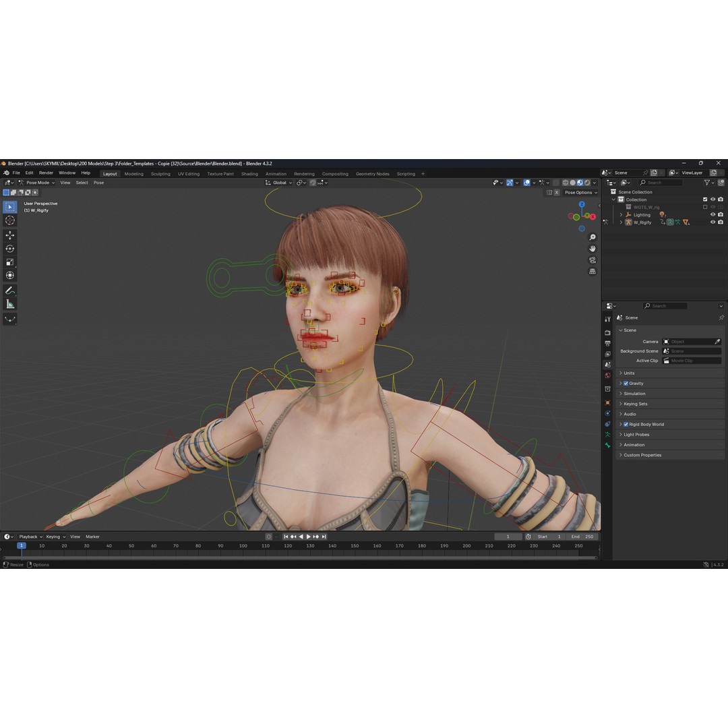728x728 pixels.
Task: Toggle the Rigid Body World checkbox
Action: click(626, 425)
